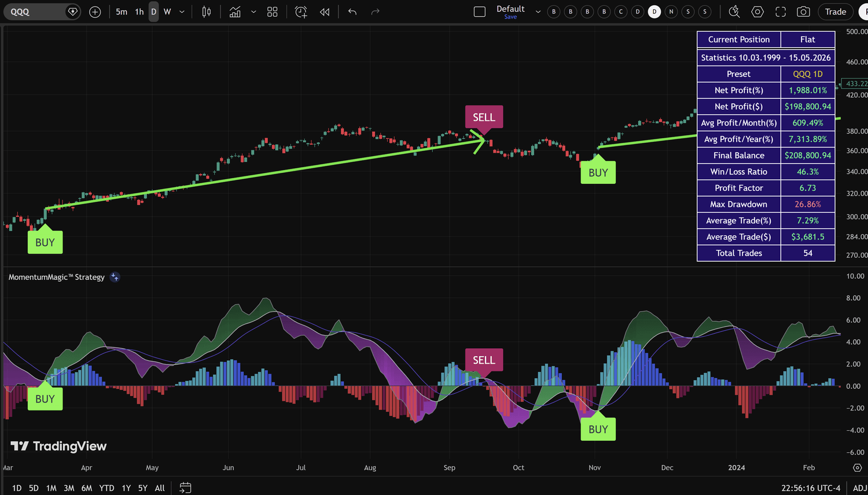This screenshot has height=495, width=868.
Task: Switch to the 1h timeframe
Action: (139, 12)
